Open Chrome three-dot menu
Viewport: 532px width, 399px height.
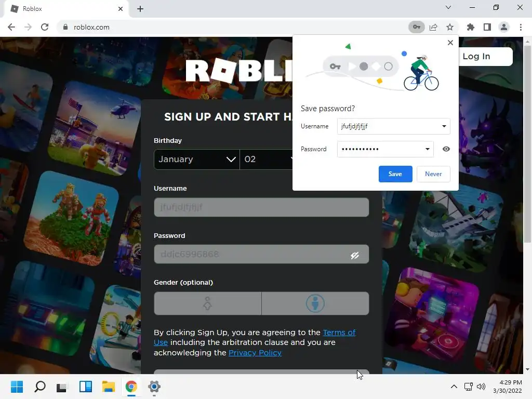coord(521,27)
